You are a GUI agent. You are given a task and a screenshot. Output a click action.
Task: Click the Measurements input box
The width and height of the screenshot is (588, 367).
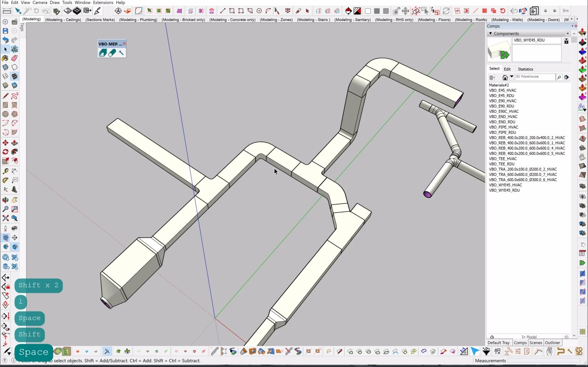click(x=543, y=360)
